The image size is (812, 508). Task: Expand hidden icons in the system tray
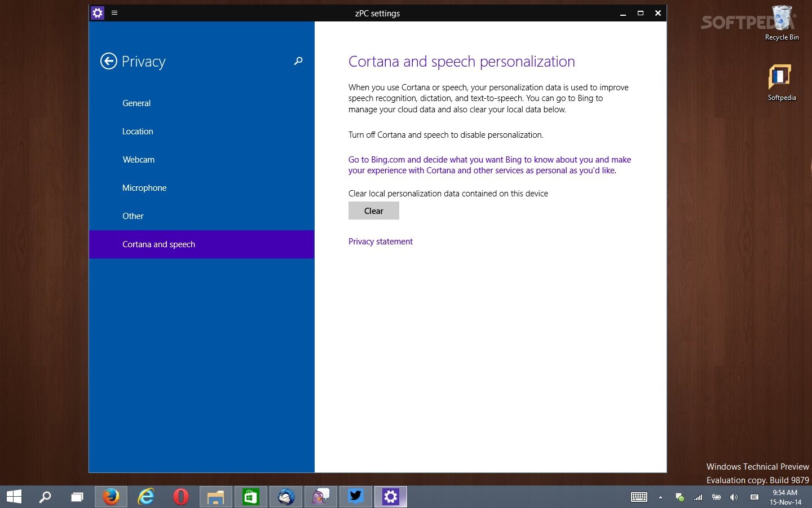tap(660, 497)
